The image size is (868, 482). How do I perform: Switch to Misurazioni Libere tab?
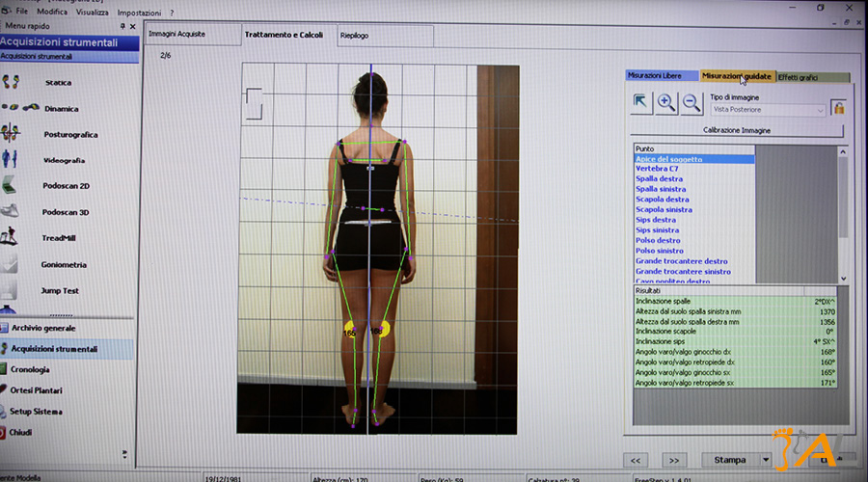[662, 75]
